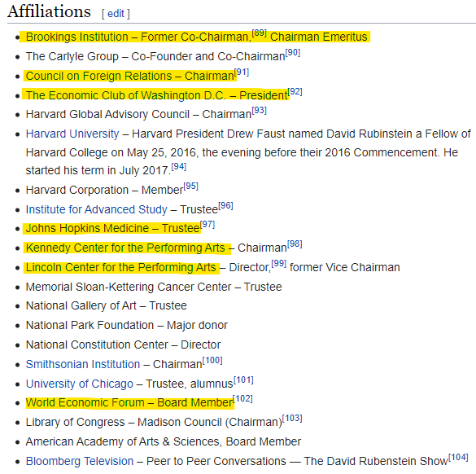Click the Affiliations section heading
Viewport: 476px width, 474px height.
coord(49,11)
